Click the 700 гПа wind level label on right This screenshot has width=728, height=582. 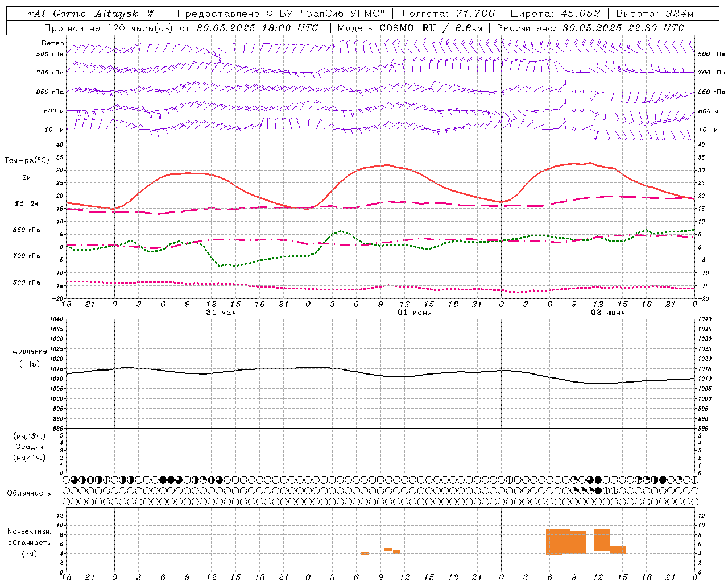pyautogui.click(x=711, y=73)
